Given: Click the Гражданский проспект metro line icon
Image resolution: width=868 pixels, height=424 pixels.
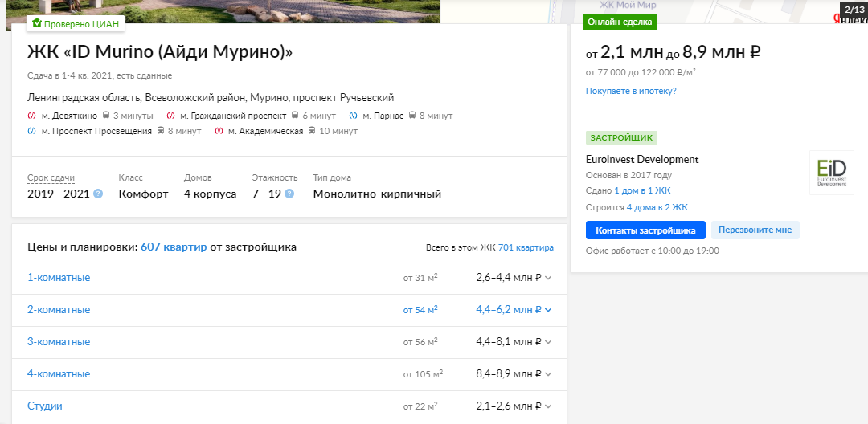Looking at the screenshot, I should pos(170,116).
